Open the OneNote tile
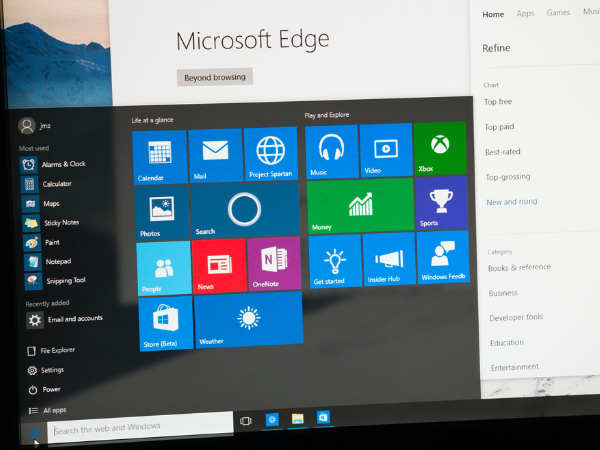Viewport: 600px width, 450px height. click(x=273, y=264)
